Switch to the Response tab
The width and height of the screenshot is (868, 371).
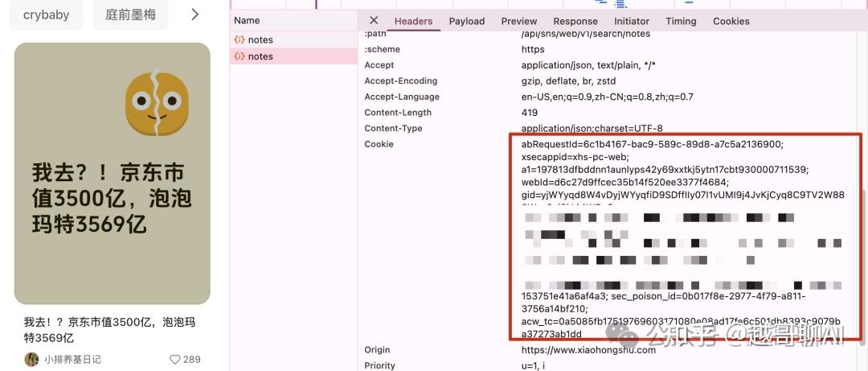pyautogui.click(x=575, y=21)
